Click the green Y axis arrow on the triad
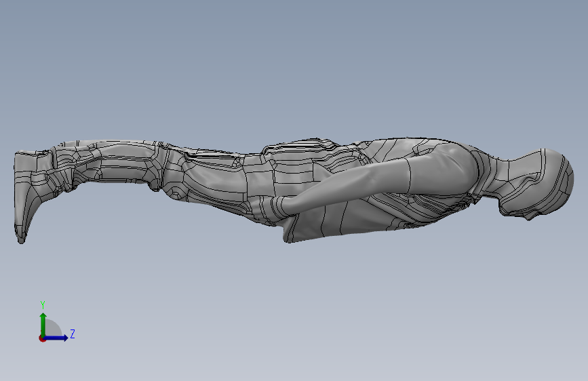Screen dimensions: 588x381 pyautogui.click(x=43, y=324)
